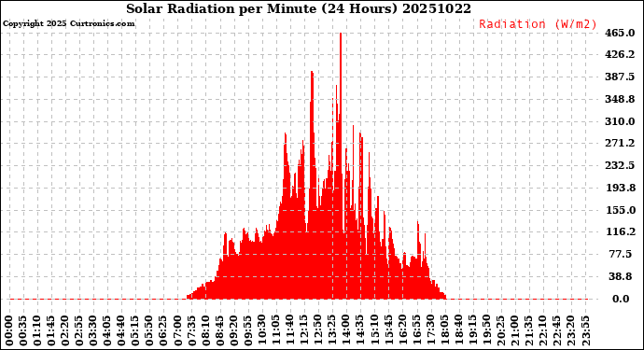This screenshot has width=644, height=350.
Task: Click the y-axis value 426.2
Action: pyautogui.click(x=620, y=55)
